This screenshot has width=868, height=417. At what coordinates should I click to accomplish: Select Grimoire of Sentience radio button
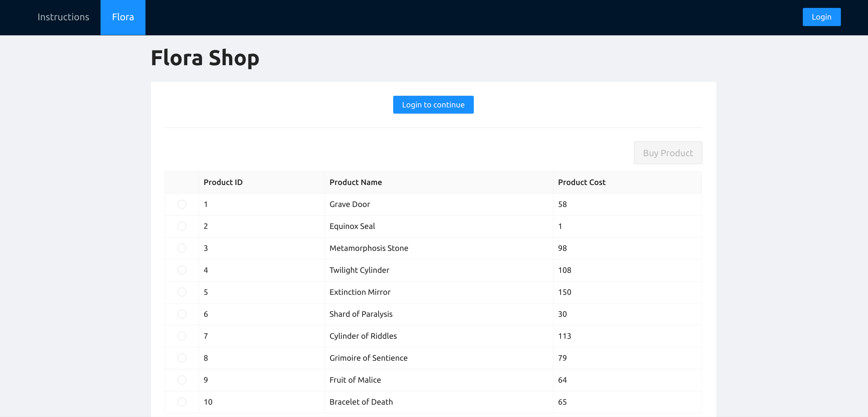pos(182,358)
